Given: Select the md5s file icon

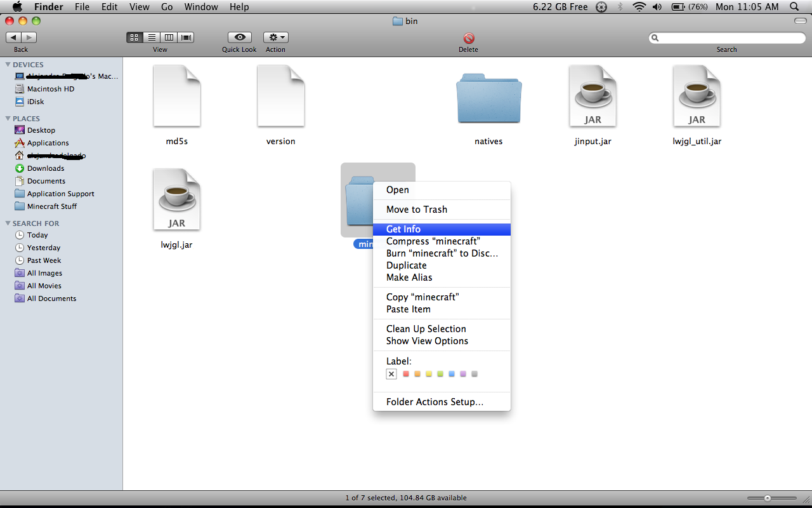Looking at the screenshot, I should (177, 96).
